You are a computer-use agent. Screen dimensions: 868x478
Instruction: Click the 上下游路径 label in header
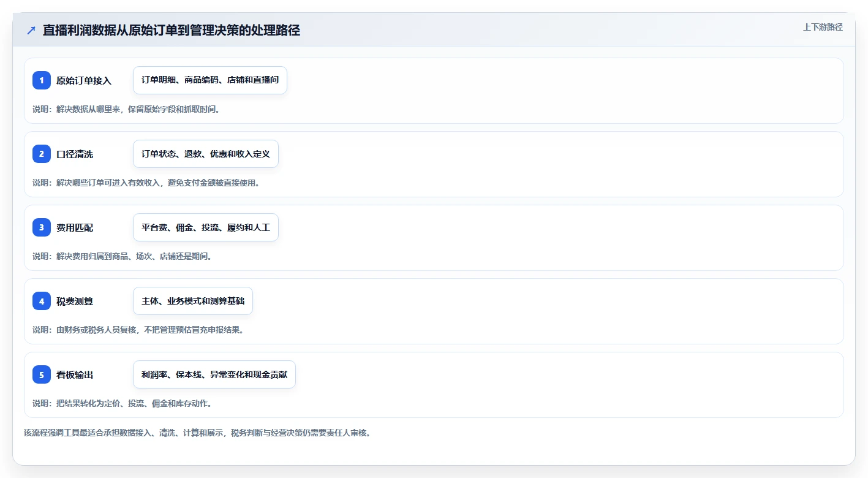pyautogui.click(x=823, y=28)
